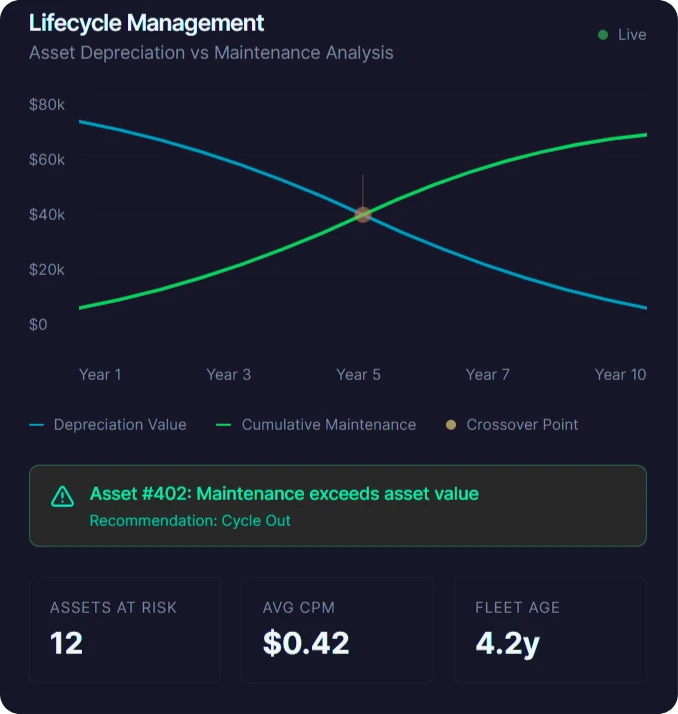Click the Crossover Point legend dot
Image resolution: width=678 pixels, height=714 pixels.
pos(451,425)
